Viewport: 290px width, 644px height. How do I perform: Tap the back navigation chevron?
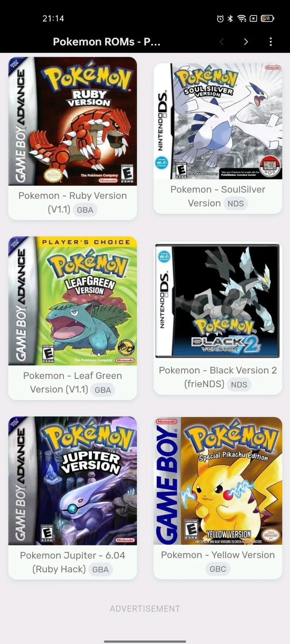pyautogui.click(x=221, y=42)
